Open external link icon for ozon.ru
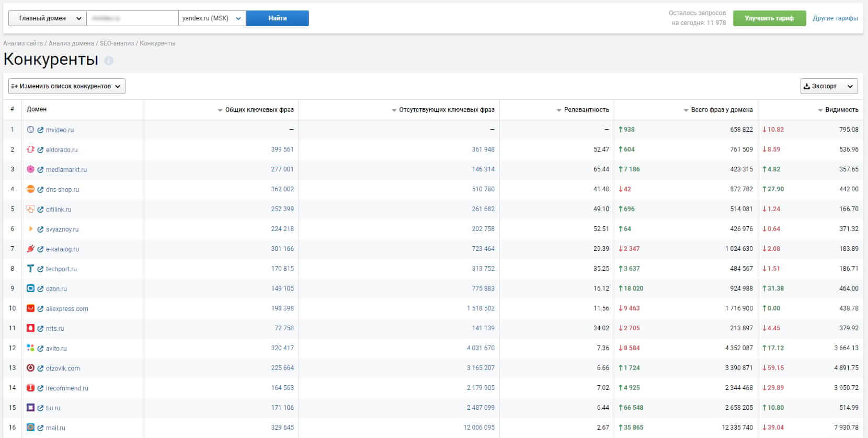The width and height of the screenshot is (868, 438). coord(40,289)
